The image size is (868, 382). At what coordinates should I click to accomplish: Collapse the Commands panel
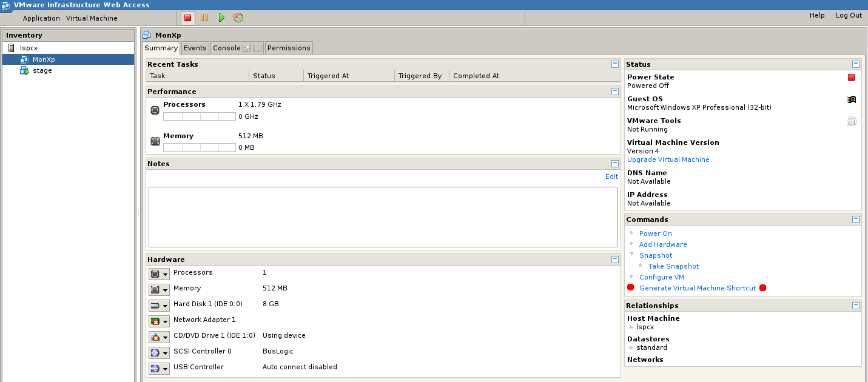pyautogui.click(x=856, y=219)
